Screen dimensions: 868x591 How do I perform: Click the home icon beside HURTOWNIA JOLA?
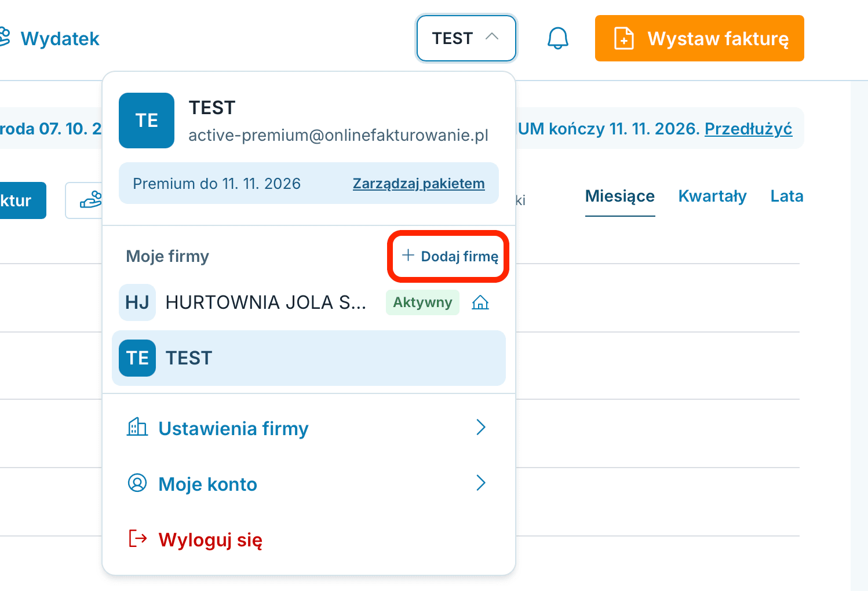point(480,302)
